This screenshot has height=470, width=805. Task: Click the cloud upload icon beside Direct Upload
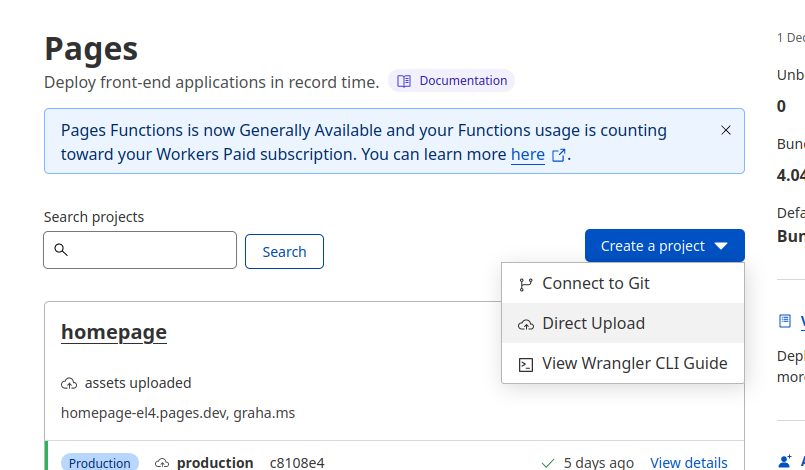pyautogui.click(x=525, y=324)
